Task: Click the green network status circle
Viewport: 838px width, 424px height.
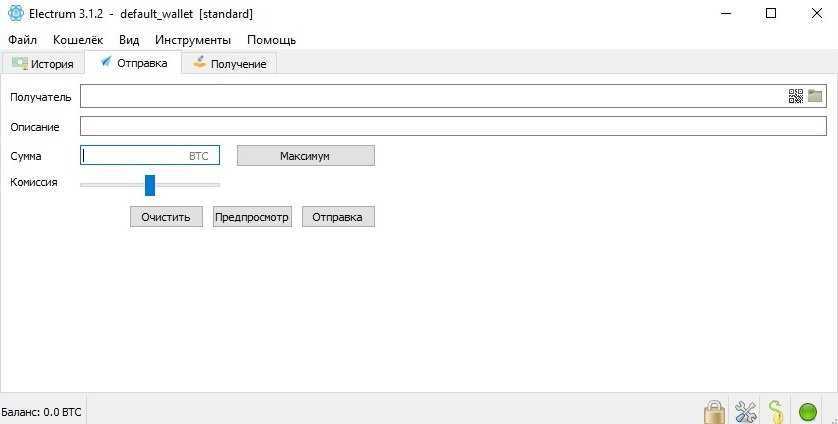Action: 808,413
